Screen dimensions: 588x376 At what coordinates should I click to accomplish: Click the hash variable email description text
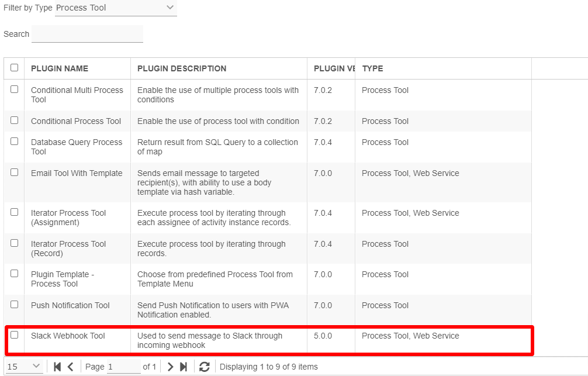click(x=205, y=183)
